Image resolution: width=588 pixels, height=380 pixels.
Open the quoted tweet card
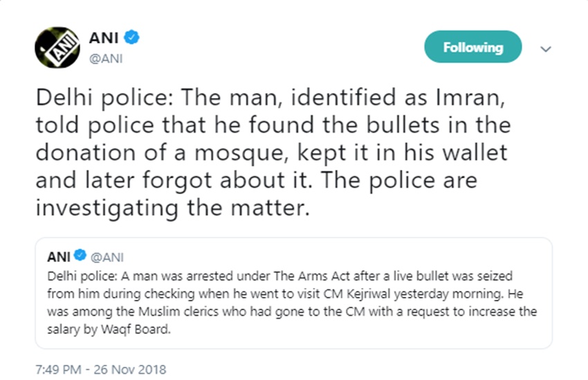(293, 304)
